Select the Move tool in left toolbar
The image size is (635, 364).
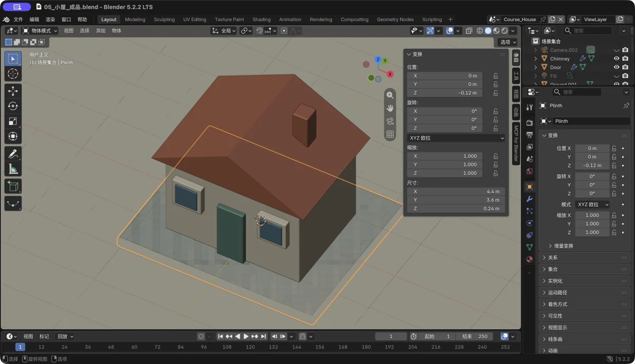[x=13, y=91]
